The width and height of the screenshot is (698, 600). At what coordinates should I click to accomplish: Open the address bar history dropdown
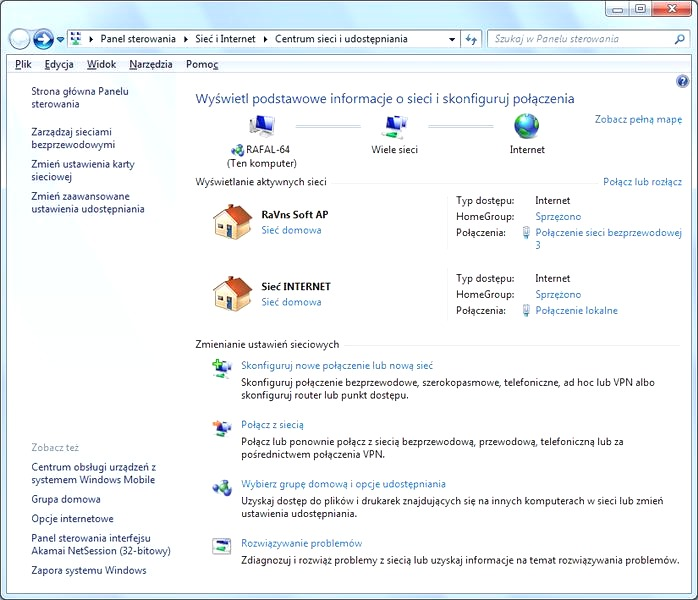pos(452,39)
